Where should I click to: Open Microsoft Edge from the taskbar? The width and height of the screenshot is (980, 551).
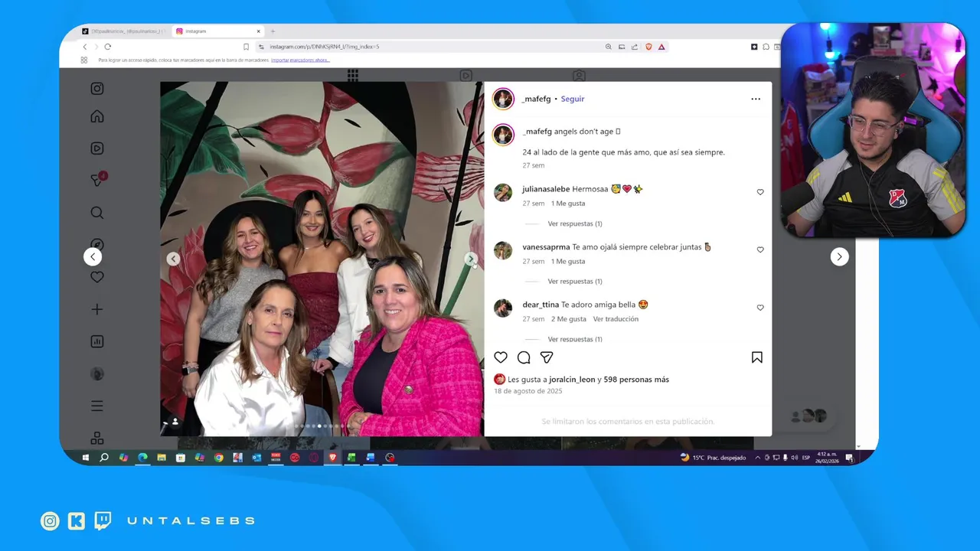pos(142,458)
